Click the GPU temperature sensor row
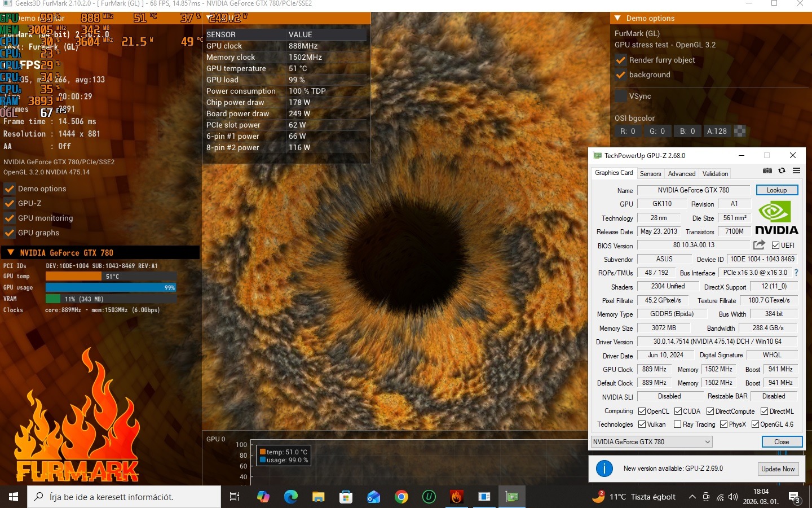Image resolution: width=812 pixels, height=508 pixels. click(286, 68)
